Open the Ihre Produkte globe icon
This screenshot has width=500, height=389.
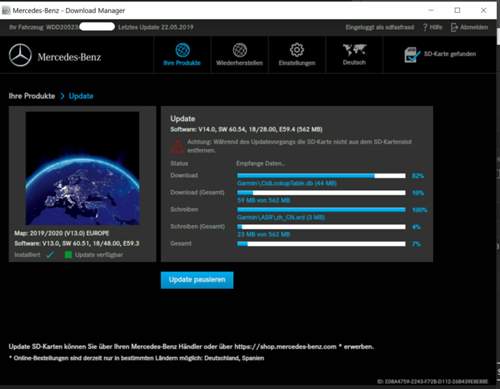pos(183,50)
